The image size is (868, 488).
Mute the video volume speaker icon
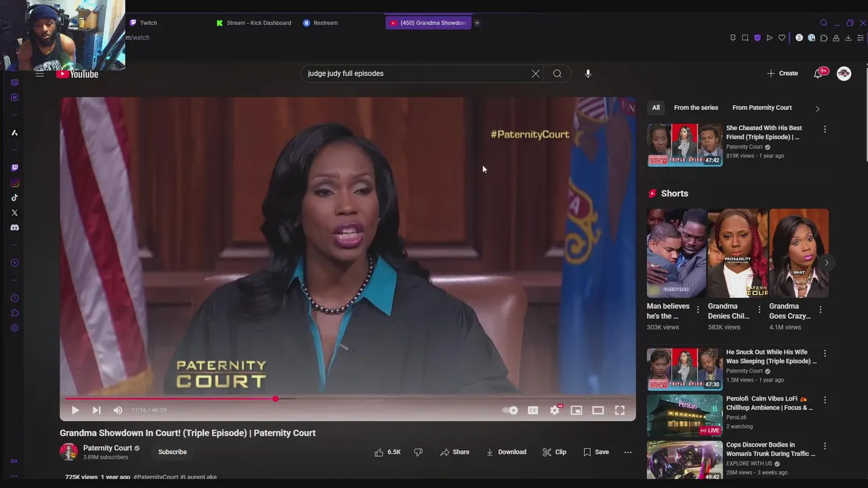point(118,410)
